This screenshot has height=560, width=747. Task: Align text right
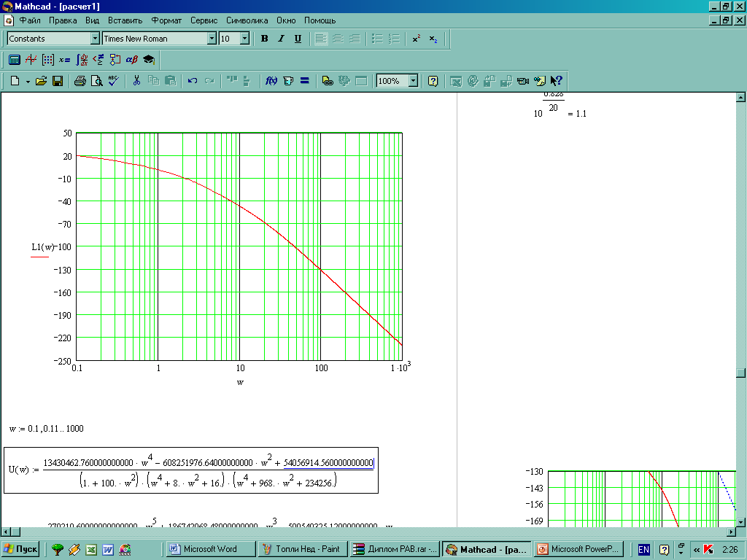click(355, 39)
